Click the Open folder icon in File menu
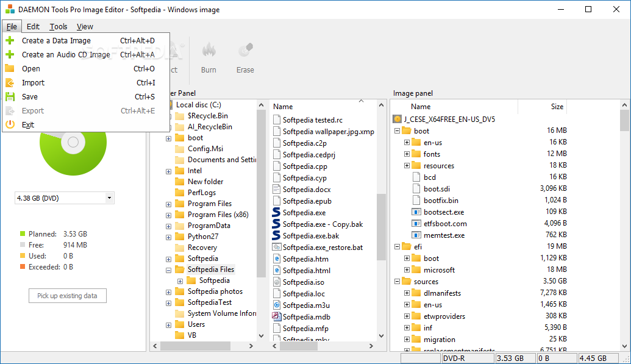Viewport: 631px width, 364px height. (x=10, y=68)
